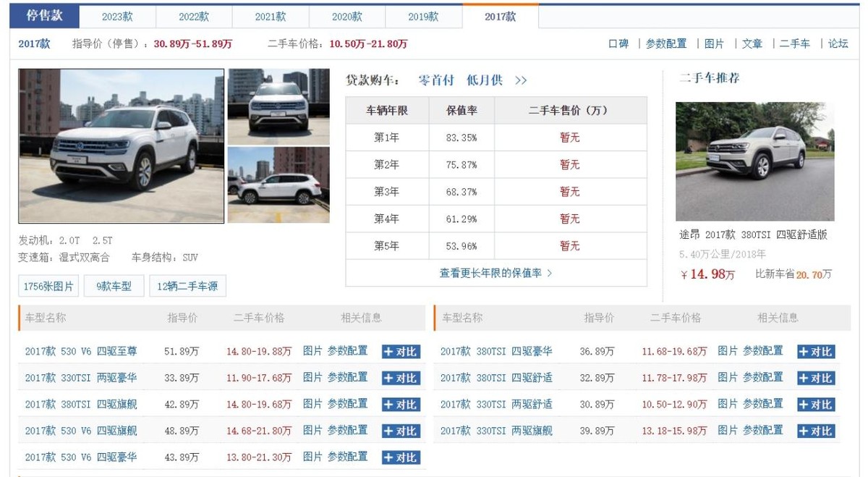
Task: Open 参数配置 in the top navigation
Action: click(x=665, y=43)
